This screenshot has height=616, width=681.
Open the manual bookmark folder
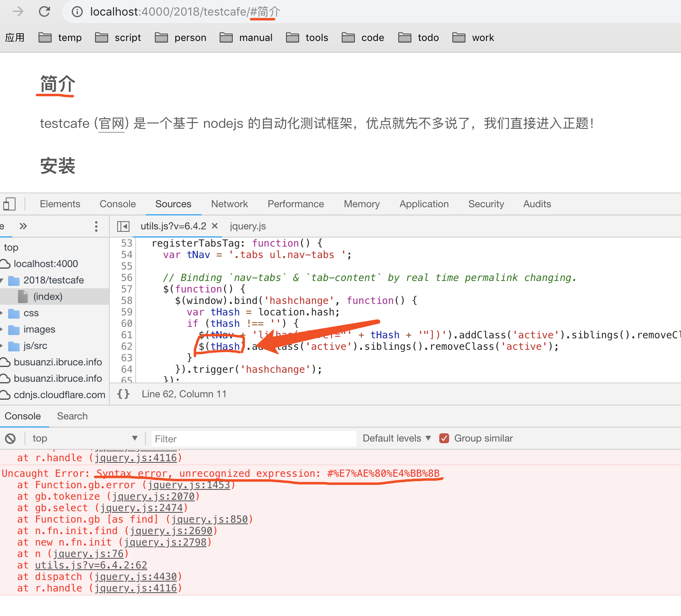(246, 38)
